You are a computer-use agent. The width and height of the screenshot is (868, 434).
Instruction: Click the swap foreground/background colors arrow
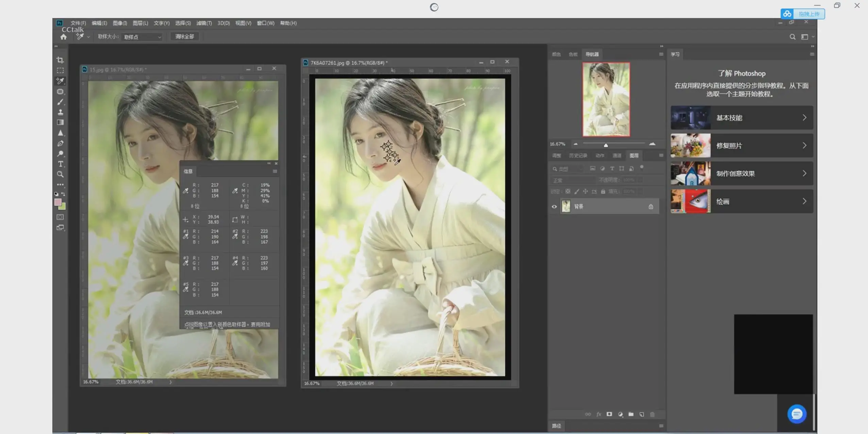coord(63,194)
